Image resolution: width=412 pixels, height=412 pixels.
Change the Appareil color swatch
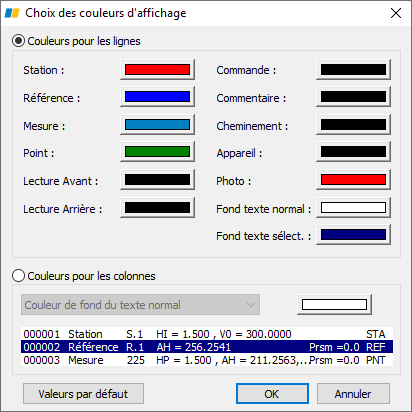pyautogui.click(x=353, y=152)
